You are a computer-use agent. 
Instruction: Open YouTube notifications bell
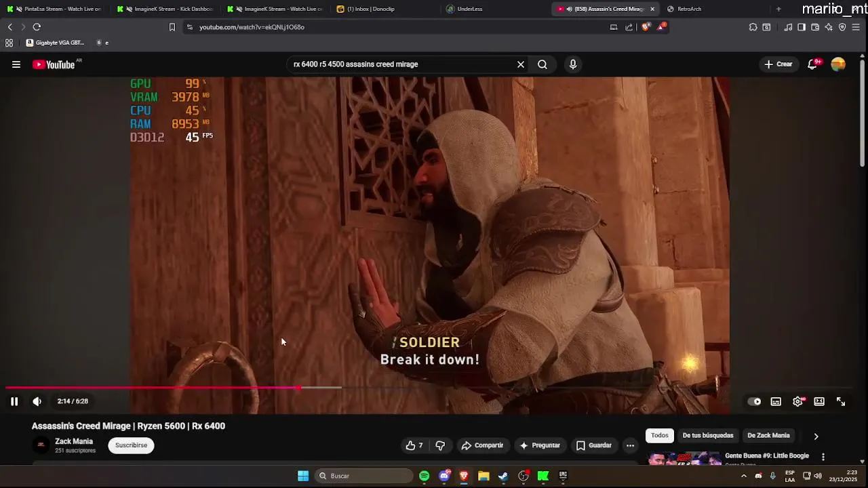click(x=812, y=64)
